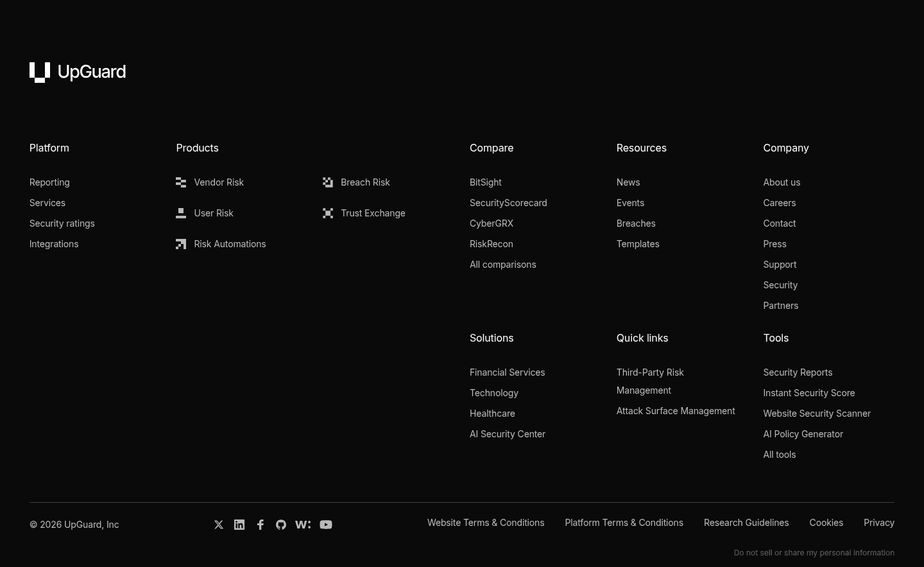Open Third-Party Risk Management link
The height and width of the screenshot is (567, 924).
[650, 381]
